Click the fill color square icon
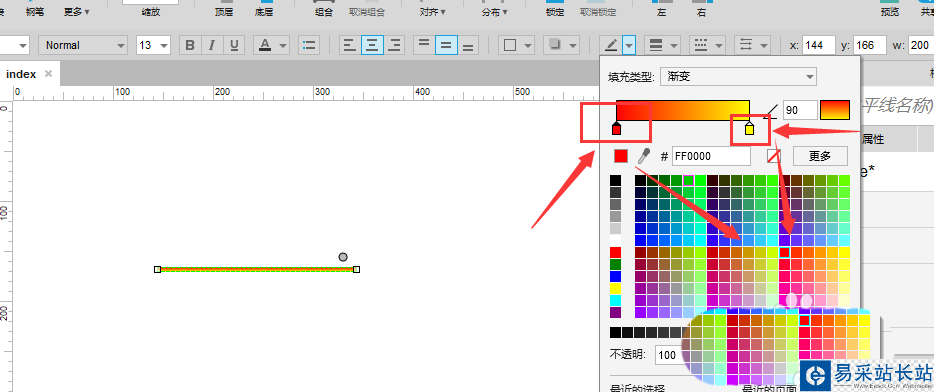The image size is (934, 392). pyautogui.click(x=510, y=45)
